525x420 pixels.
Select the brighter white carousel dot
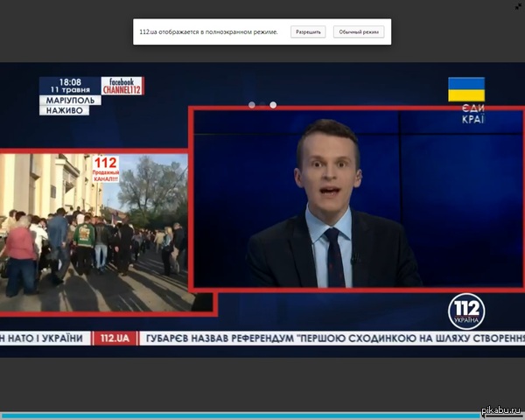pos(273,105)
